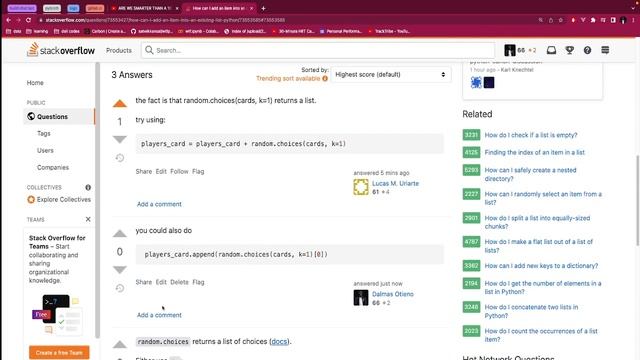Click the search input field
Image resolution: width=640 pixels, height=360 pixels.
point(318,50)
